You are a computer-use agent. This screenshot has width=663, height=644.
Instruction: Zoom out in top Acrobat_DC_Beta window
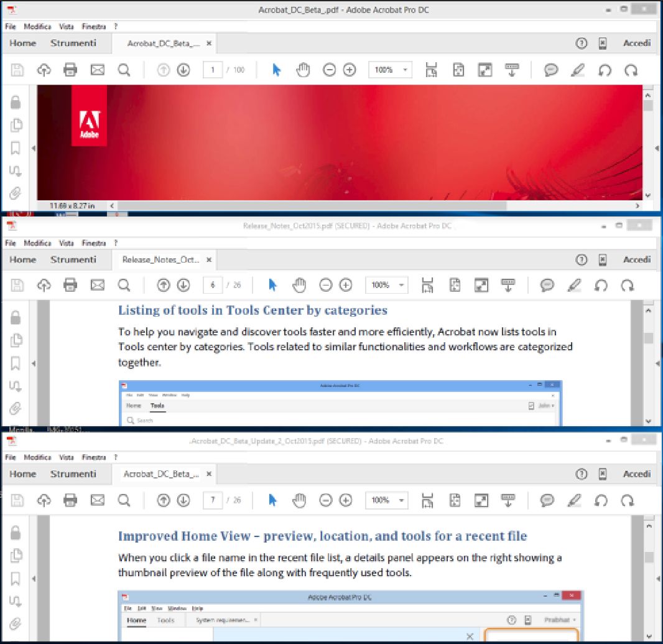(x=329, y=70)
